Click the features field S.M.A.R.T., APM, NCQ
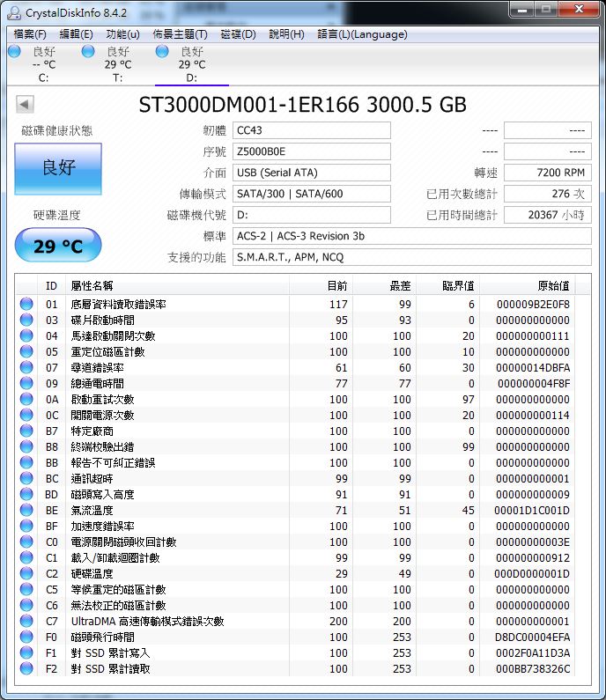 click(x=411, y=257)
